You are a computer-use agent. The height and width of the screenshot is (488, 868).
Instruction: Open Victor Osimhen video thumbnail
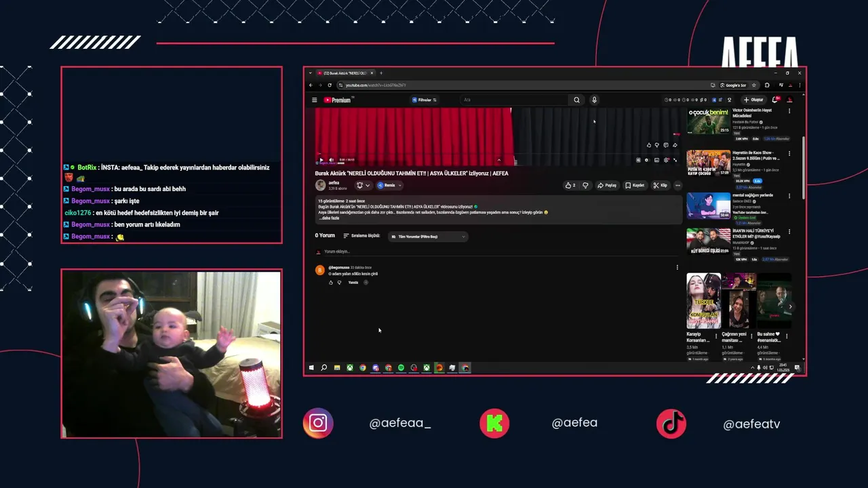(709, 121)
